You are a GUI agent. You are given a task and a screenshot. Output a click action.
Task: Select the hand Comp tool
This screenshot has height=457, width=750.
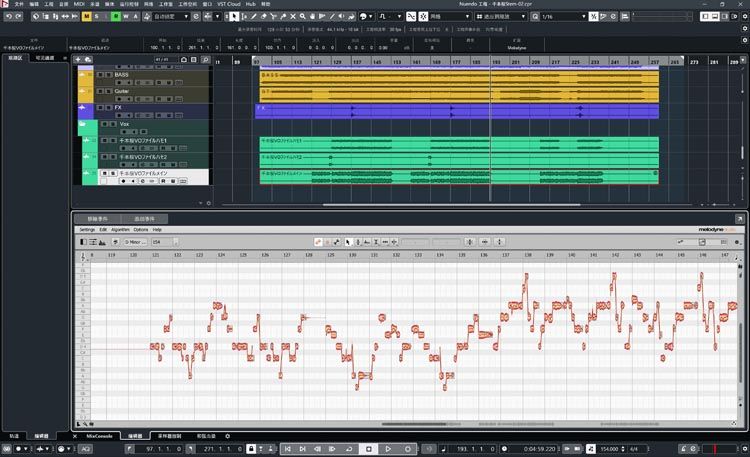pos(312,16)
